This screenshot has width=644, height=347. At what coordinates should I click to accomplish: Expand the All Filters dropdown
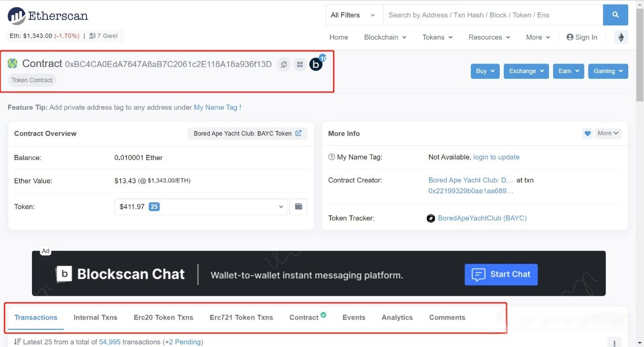click(353, 15)
